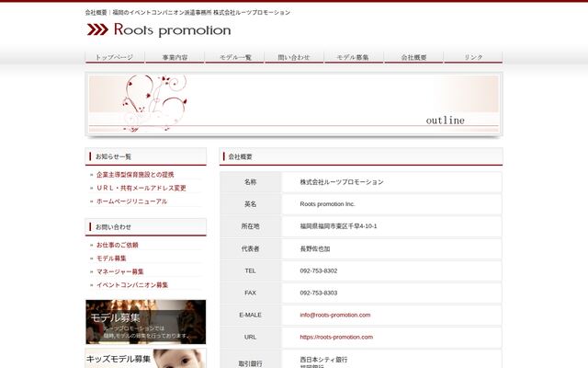Follow the イベントコンパニオン募集 sidebar link
The image size is (588, 368).
[x=132, y=285]
